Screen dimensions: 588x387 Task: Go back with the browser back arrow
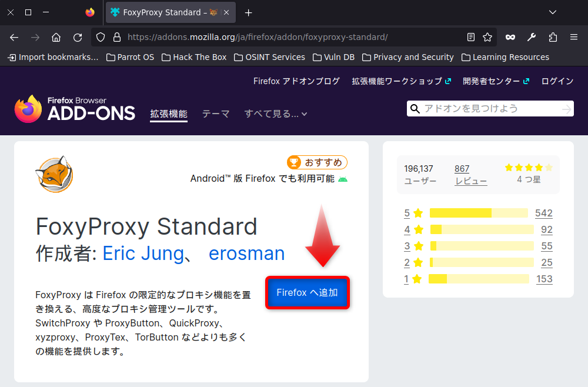pyautogui.click(x=14, y=37)
